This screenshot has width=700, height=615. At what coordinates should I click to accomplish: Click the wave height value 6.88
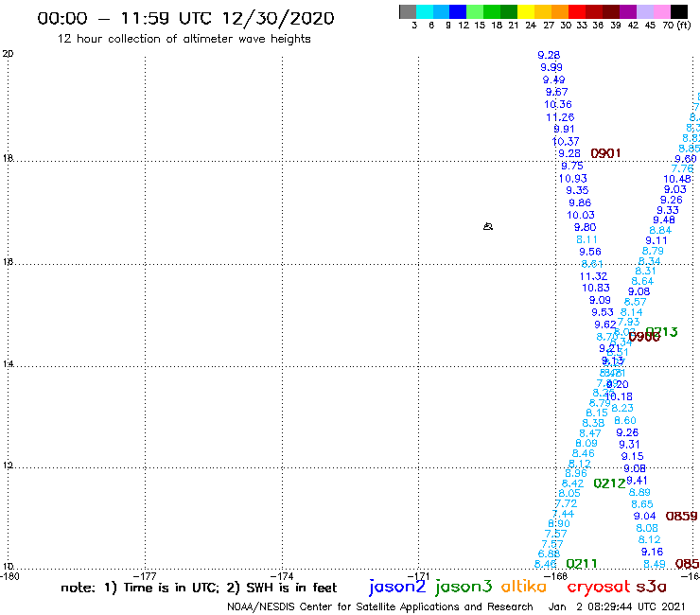[549, 553]
